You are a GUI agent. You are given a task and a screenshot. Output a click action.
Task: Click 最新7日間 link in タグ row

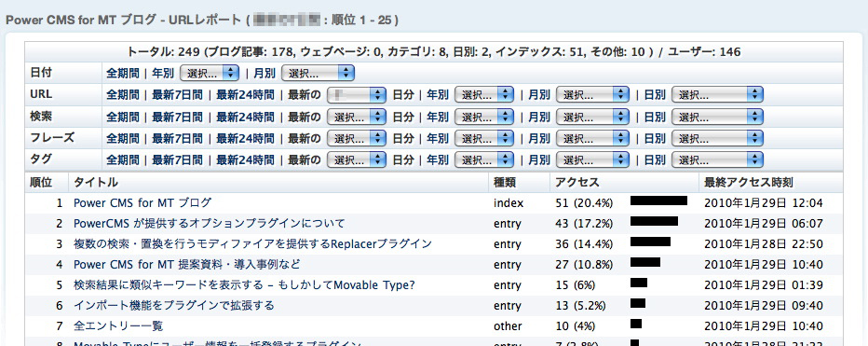tap(177, 160)
